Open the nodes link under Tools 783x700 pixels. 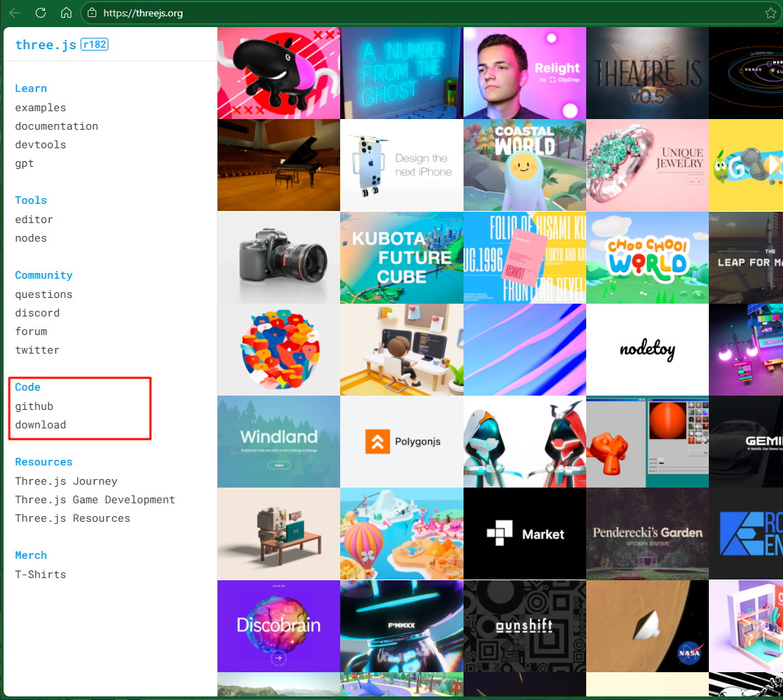point(31,238)
